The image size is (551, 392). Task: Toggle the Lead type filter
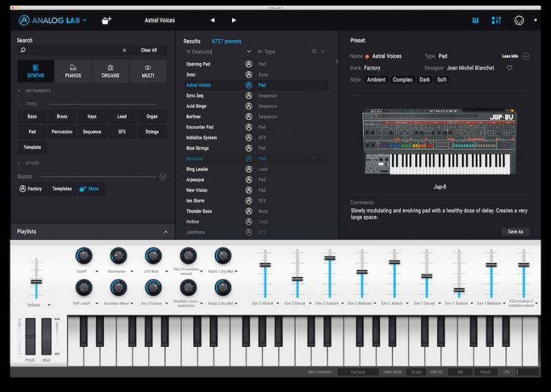[122, 116]
